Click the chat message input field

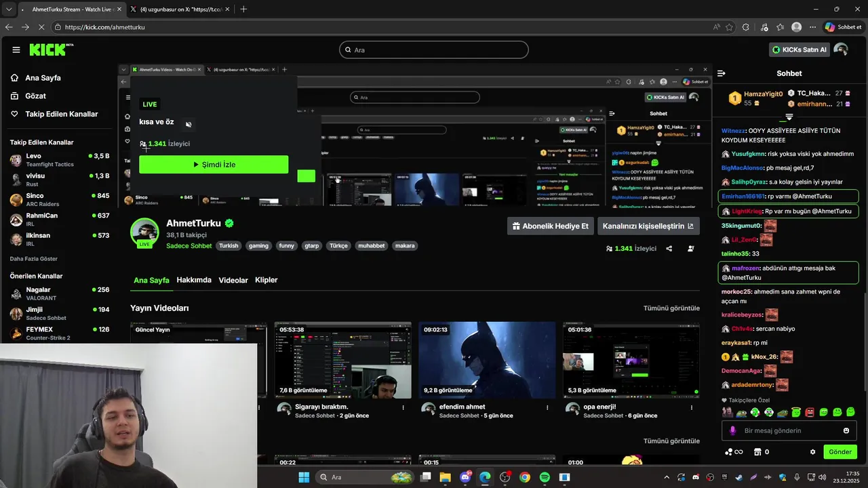[789, 430]
